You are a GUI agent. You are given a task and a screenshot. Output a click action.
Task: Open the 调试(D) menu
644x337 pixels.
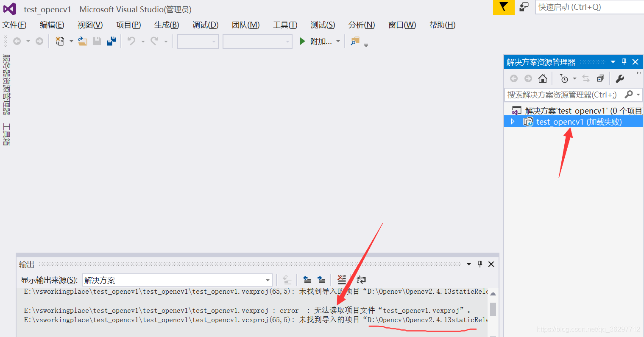[x=206, y=25]
